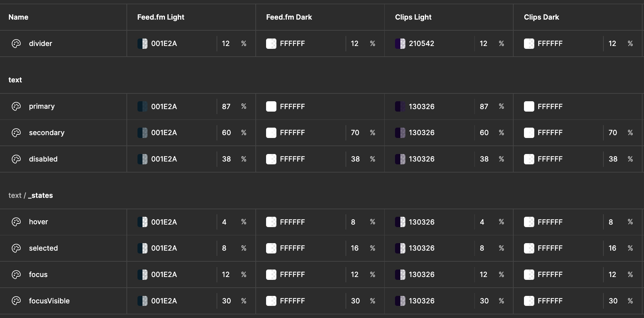Click the Clips Dark column header

point(541,17)
